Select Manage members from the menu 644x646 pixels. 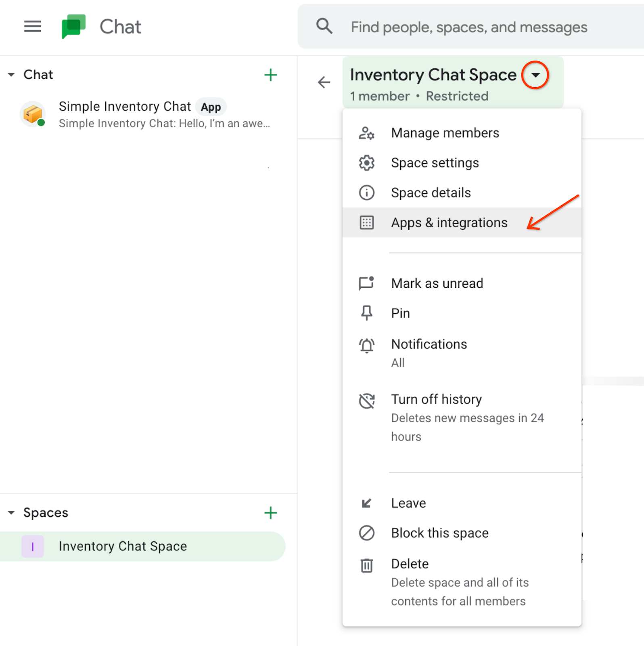[445, 133]
